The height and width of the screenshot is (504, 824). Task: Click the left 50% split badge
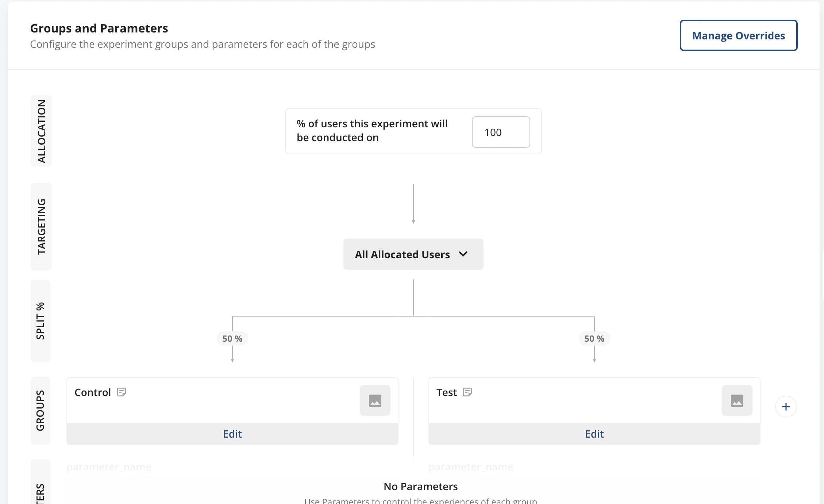click(x=232, y=338)
